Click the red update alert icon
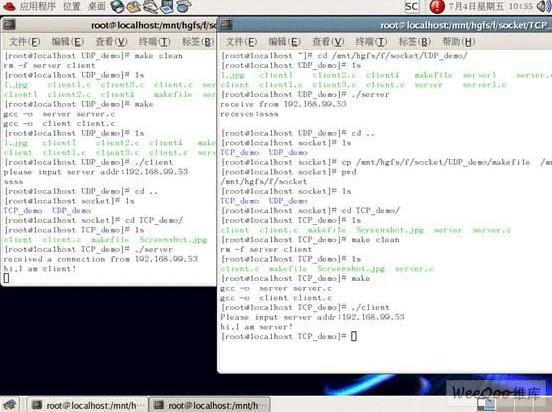 click(437, 6)
